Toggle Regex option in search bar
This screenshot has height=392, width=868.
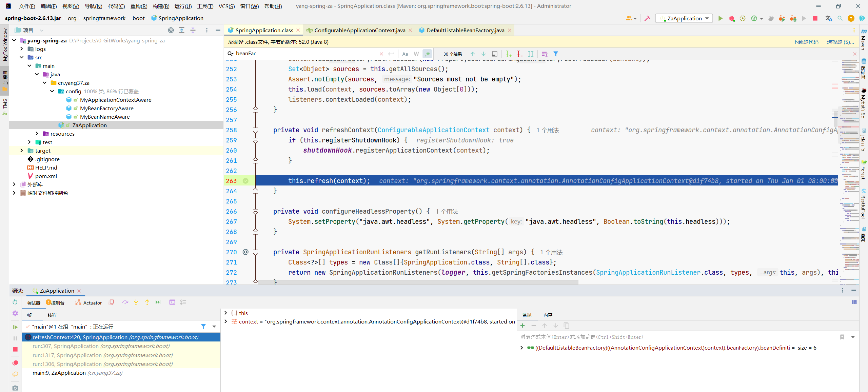point(428,54)
